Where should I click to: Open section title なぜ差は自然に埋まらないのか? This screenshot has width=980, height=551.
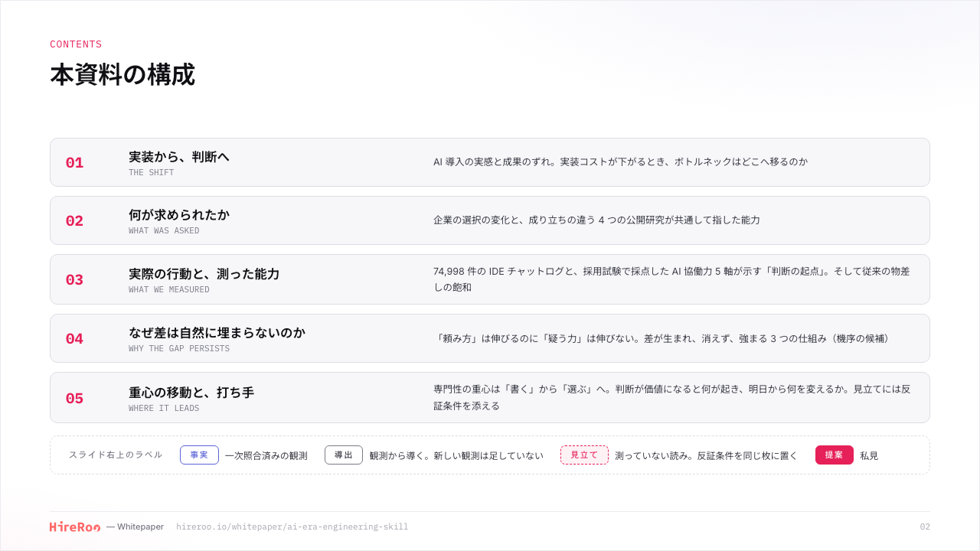tap(217, 333)
